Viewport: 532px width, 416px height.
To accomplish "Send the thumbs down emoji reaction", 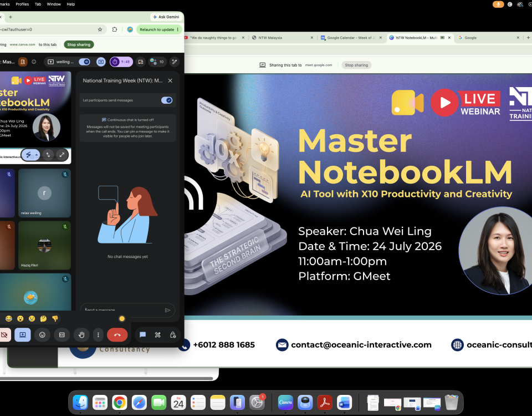I will (55, 318).
